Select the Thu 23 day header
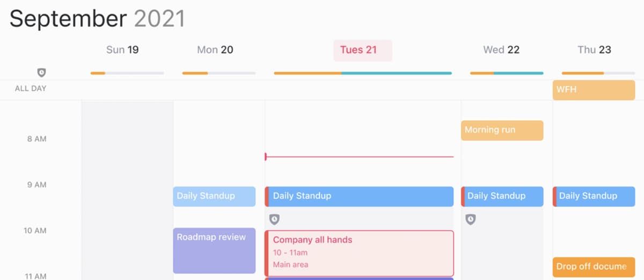The width and height of the screenshot is (644, 280). [x=594, y=50]
